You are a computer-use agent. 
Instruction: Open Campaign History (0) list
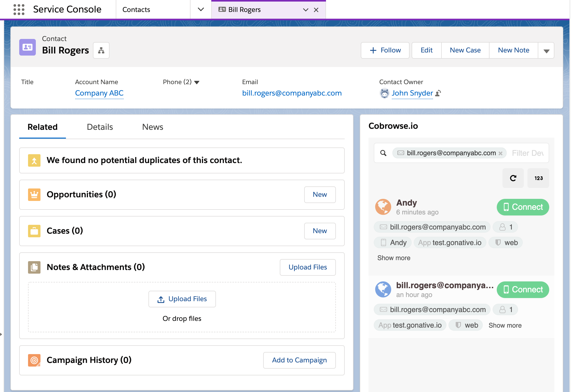tap(89, 360)
